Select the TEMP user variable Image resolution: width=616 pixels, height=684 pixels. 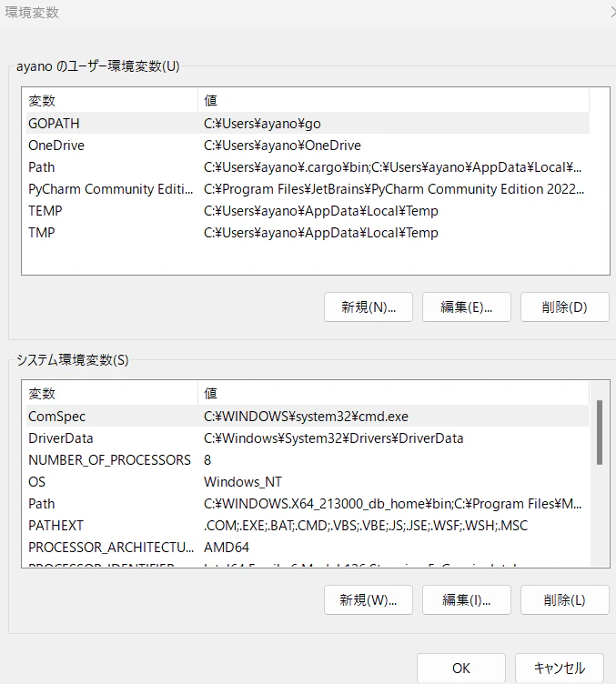[308, 211]
